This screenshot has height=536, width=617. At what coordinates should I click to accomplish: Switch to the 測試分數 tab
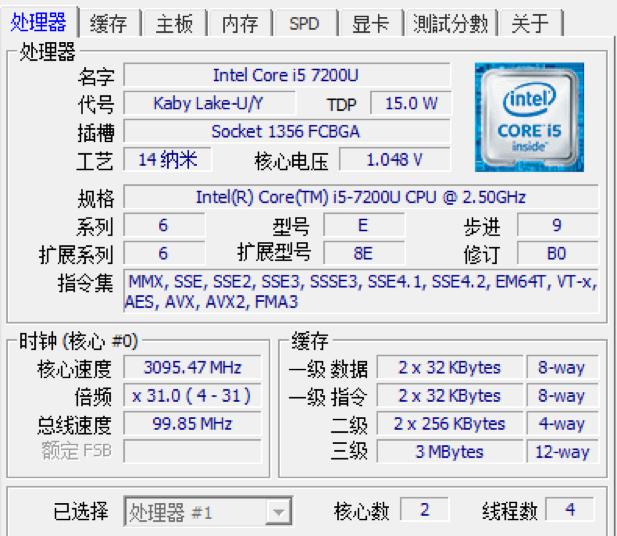pyautogui.click(x=451, y=23)
